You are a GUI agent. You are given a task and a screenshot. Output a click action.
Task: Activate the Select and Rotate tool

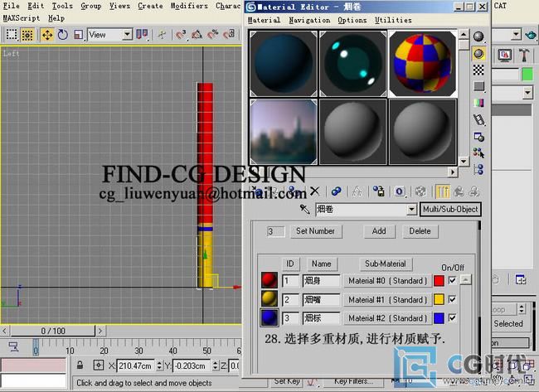(x=62, y=35)
